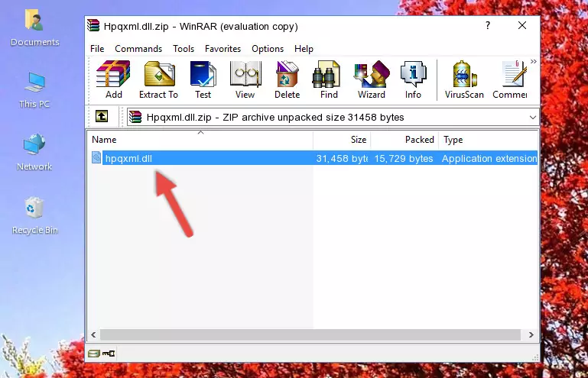Close the WinRAR window
The width and height of the screenshot is (588, 378).
tap(522, 25)
